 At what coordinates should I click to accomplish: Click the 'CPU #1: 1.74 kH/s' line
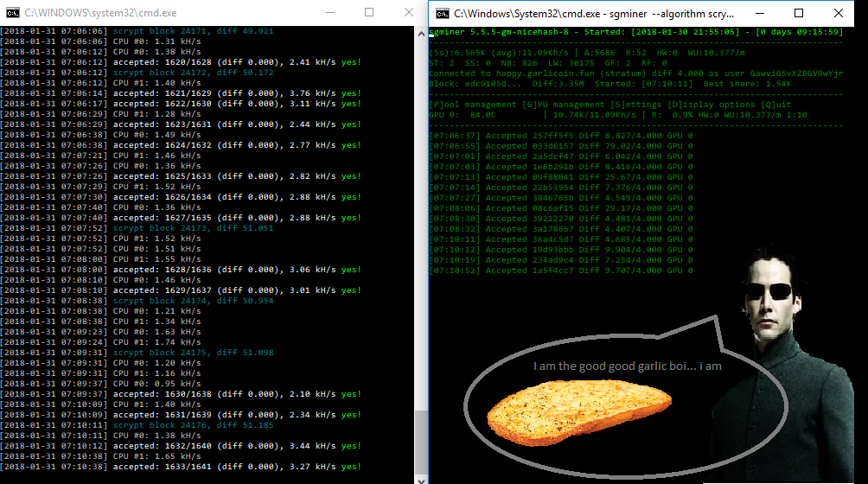pyautogui.click(x=101, y=342)
